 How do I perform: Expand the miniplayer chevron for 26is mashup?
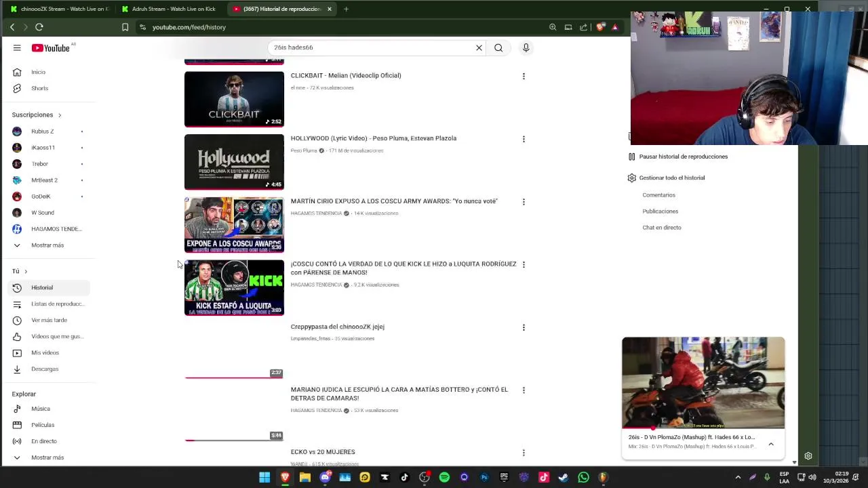click(x=771, y=444)
